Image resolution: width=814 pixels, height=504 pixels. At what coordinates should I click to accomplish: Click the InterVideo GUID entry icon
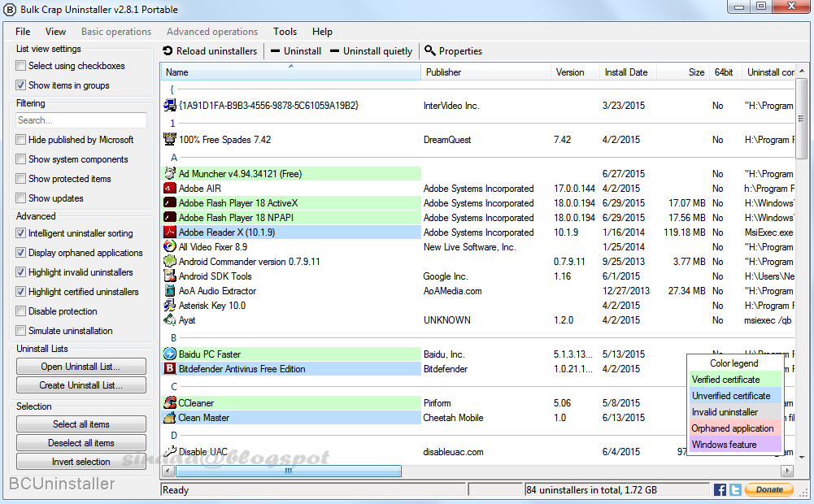pyautogui.click(x=170, y=105)
